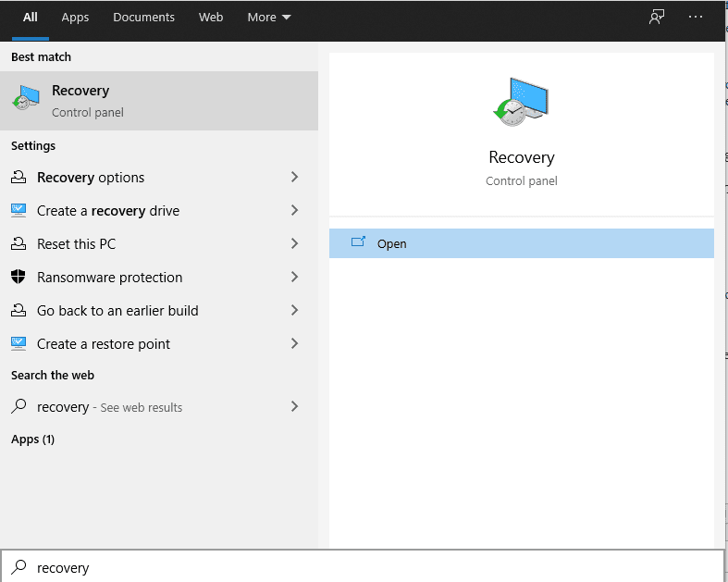This screenshot has width=728, height=582.
Task: Click the search box magnifier icon
Action: point(19,566)
